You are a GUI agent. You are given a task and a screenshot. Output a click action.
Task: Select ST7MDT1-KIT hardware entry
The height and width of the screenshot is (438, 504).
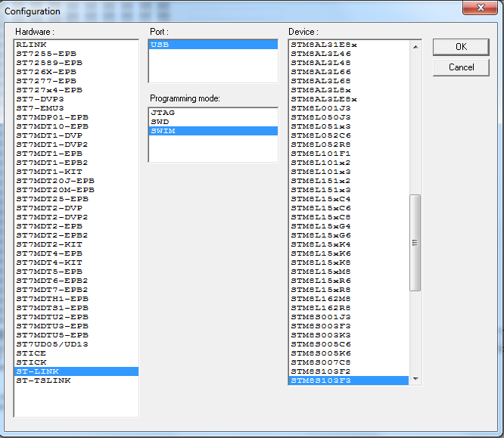(x=76, y=172)
